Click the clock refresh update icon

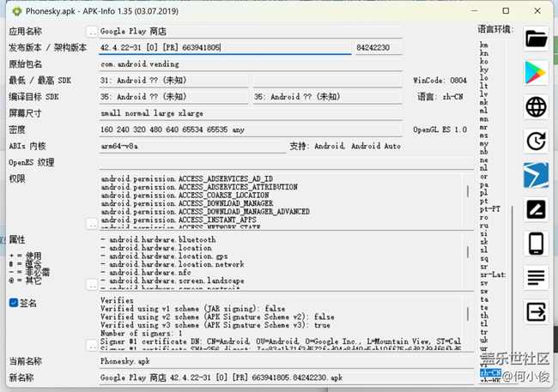click(x=537, y=141)
